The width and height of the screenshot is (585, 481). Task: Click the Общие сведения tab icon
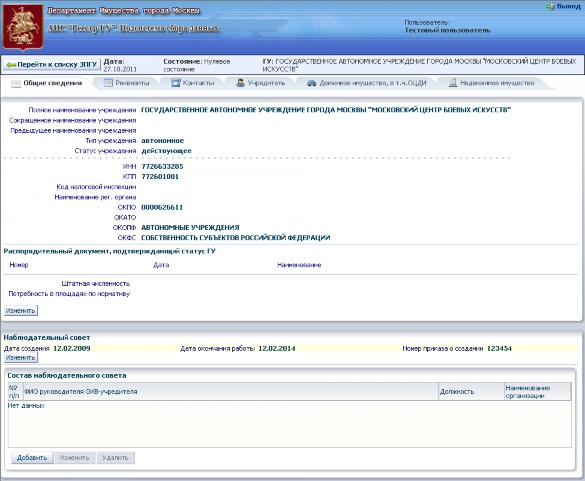point(16,84)
